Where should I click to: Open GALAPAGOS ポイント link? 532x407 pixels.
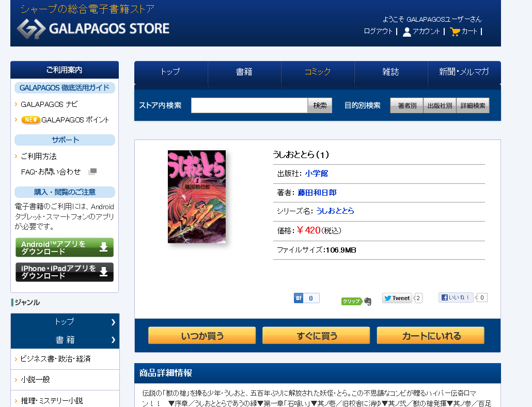pos(75,120)
